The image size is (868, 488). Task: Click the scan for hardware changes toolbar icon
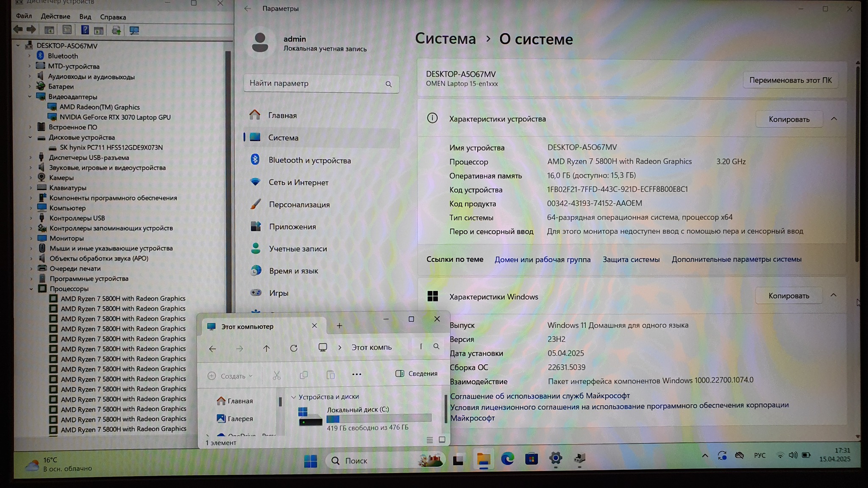[x=134, y=30]
